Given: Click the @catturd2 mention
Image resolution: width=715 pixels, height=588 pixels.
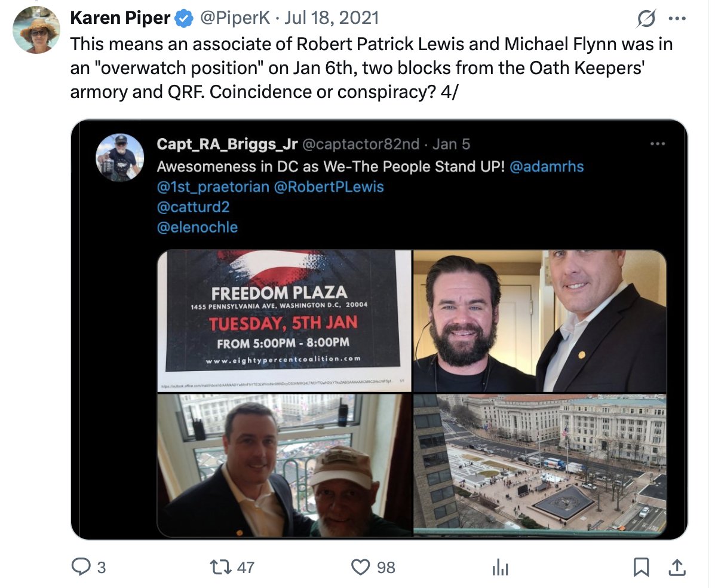Looking at the screenshot, I should pos(193,207).
